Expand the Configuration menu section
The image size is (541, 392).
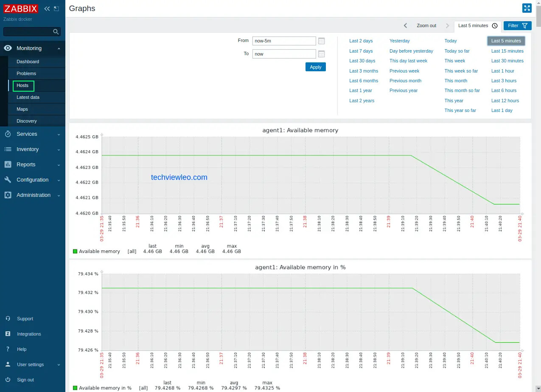coord(32,180)
